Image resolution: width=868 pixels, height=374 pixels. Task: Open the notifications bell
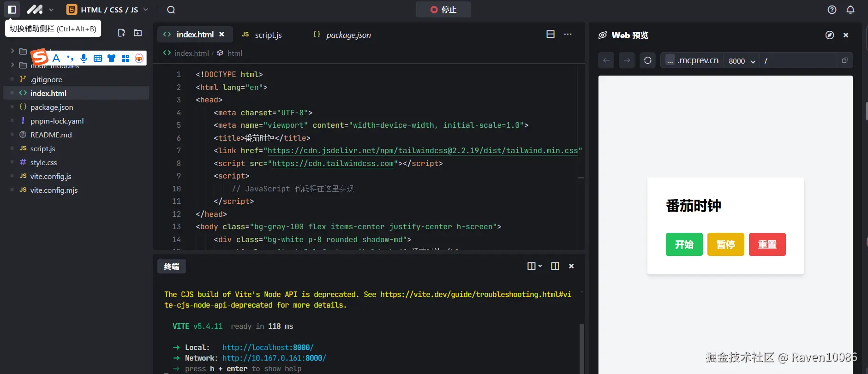point(850,10)
